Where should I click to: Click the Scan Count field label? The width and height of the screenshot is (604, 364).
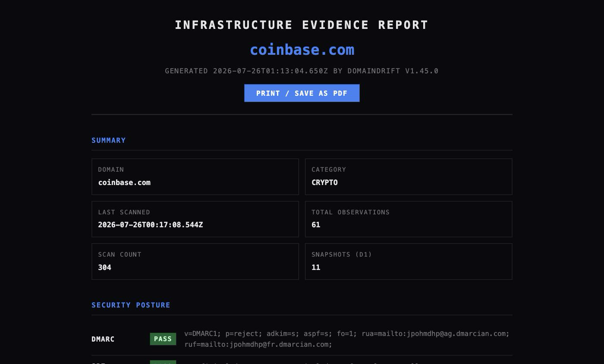[x=120, y=254]
